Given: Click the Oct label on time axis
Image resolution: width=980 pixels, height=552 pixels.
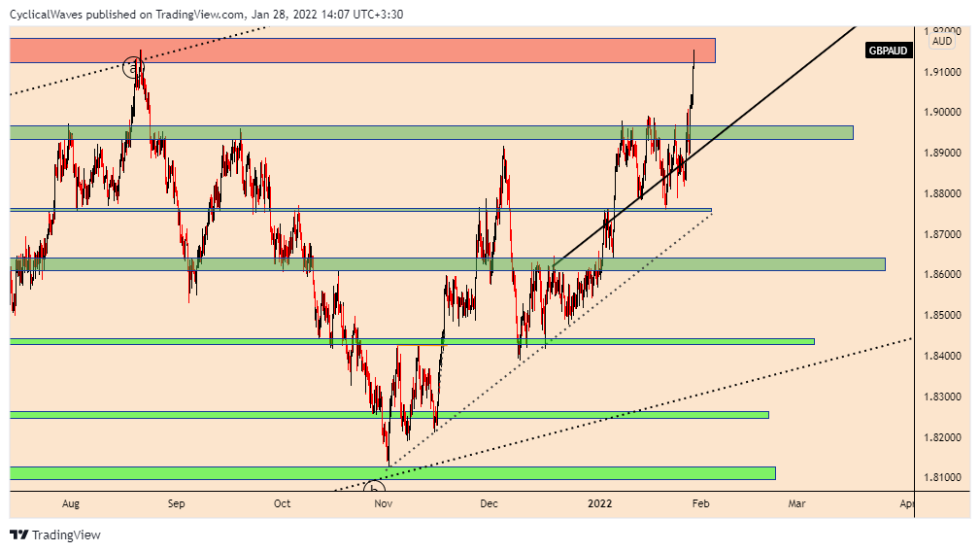Looking at the screenshot, I should pos(282,503).
